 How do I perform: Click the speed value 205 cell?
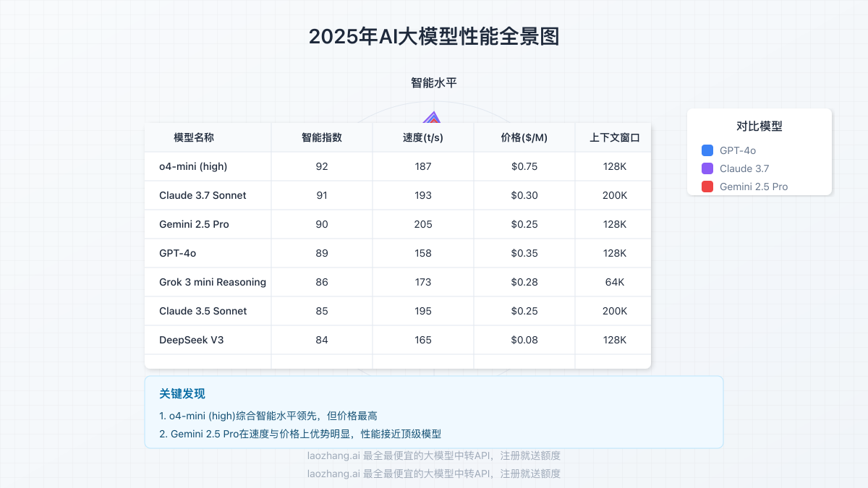pyautogui.click(x=423, y=224)
